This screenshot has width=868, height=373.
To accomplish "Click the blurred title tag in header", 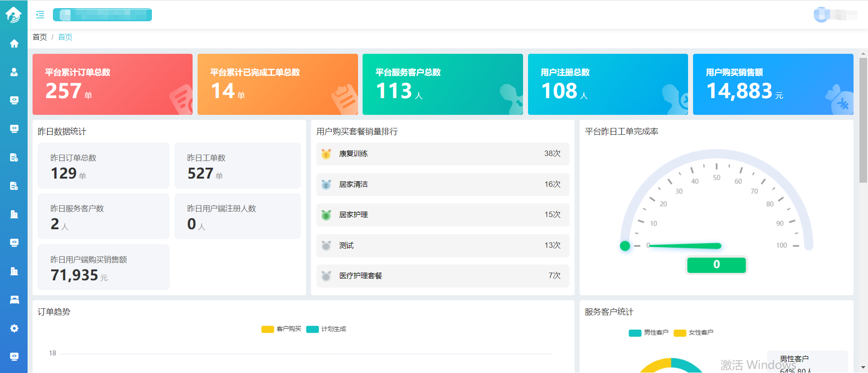I will click(x=103, y=15).
